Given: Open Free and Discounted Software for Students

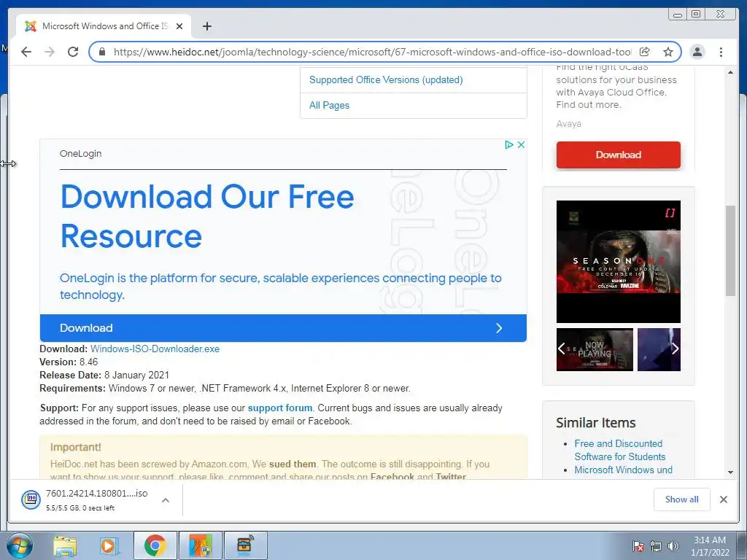Looking at the screenshot, I should [x=620, y=450].
